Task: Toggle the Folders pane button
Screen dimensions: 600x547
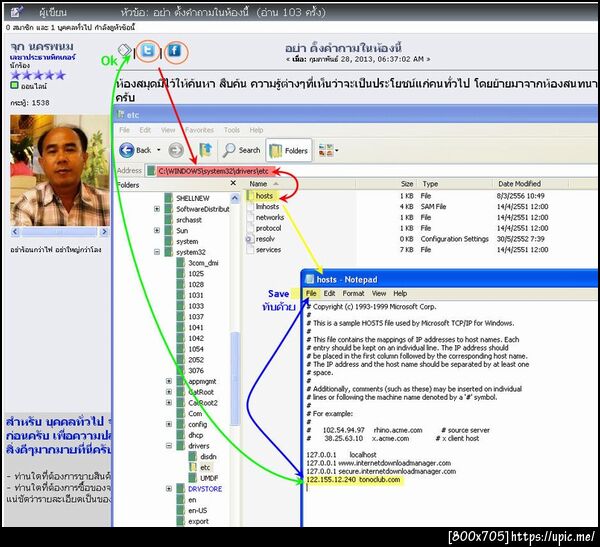Action: (289, 150)
